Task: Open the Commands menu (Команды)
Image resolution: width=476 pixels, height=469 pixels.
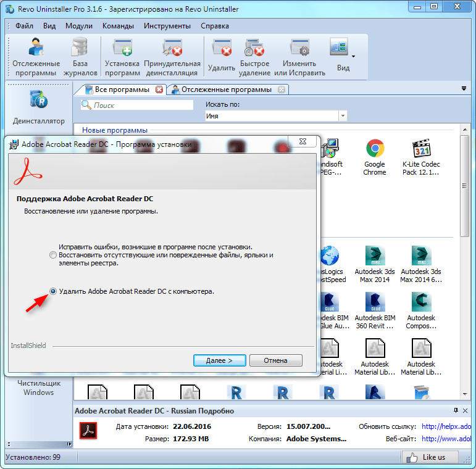Action: click(118, 26)
